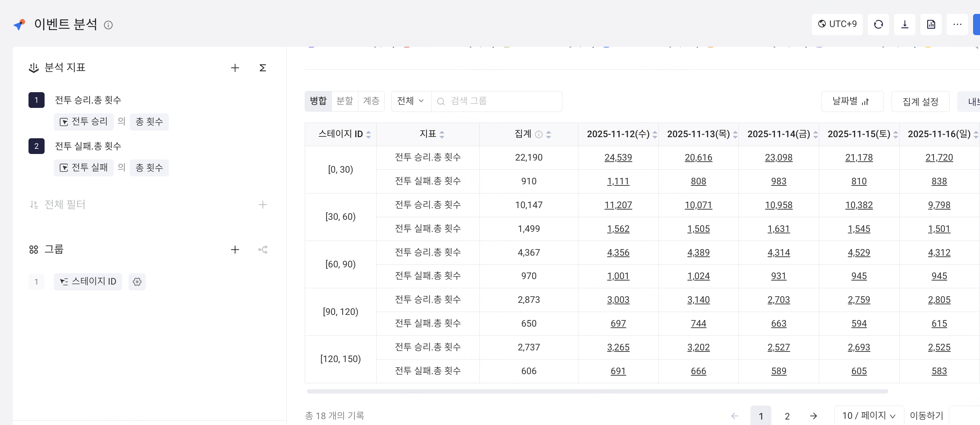
Task: Open the 전체 filter dropdown
Action: (410, 101)
